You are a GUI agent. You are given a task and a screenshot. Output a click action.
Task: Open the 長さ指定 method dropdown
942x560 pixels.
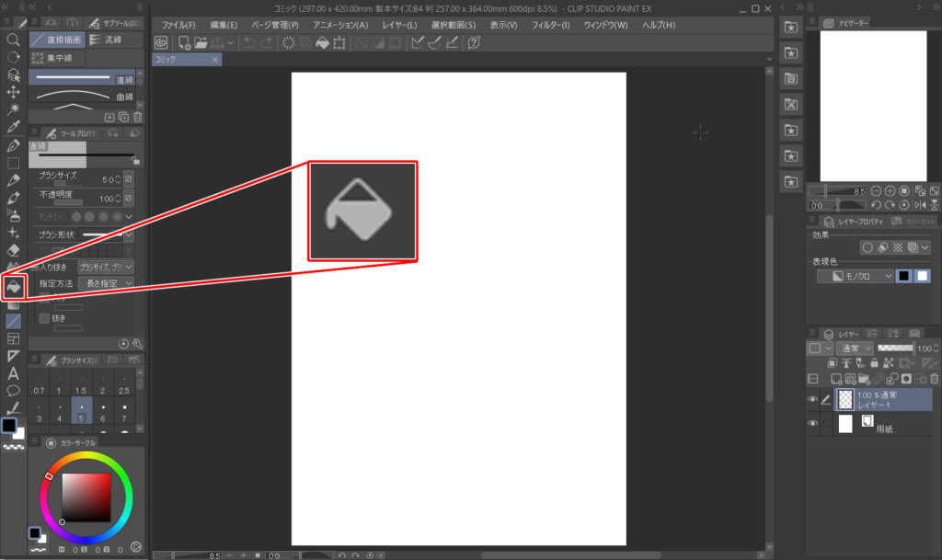pos(106,284)
